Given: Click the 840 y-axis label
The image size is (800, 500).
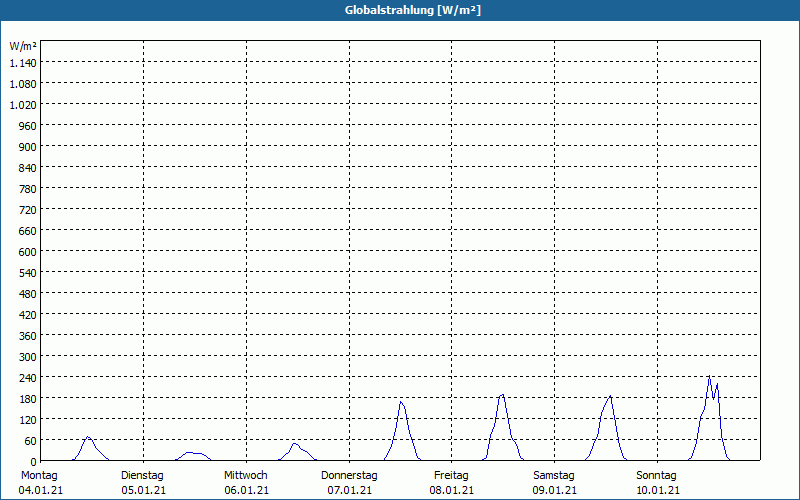Looking at the screenshot, I should [x=28, y=168].
